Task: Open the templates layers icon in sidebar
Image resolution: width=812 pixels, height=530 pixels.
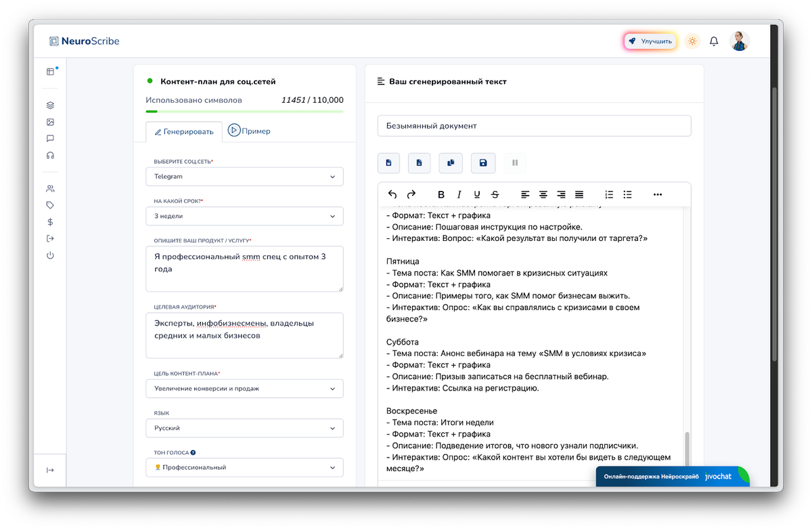Action: (50, 106)
